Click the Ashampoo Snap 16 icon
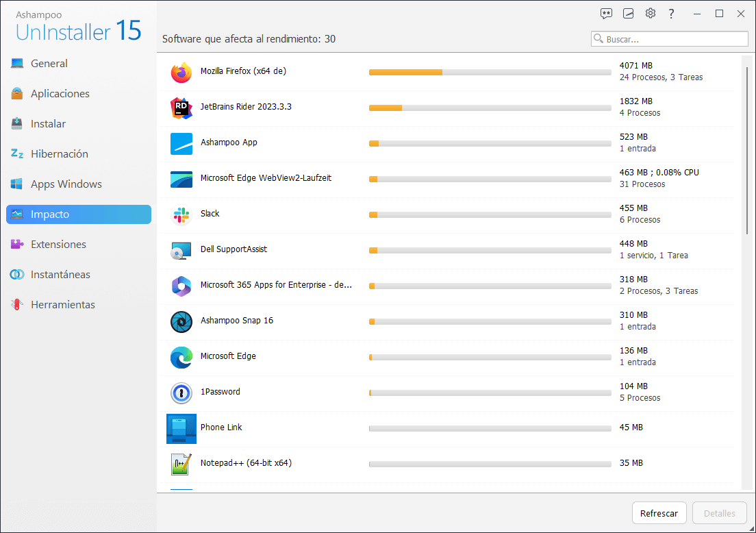Screen dimensions: 756x533 181,322
